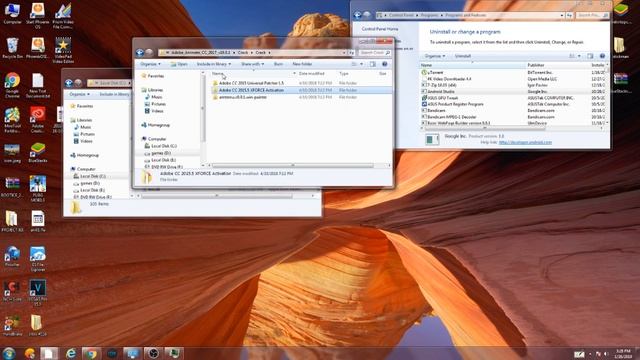Select the ES File Explorer desktop shortcut

click(38, 259)
